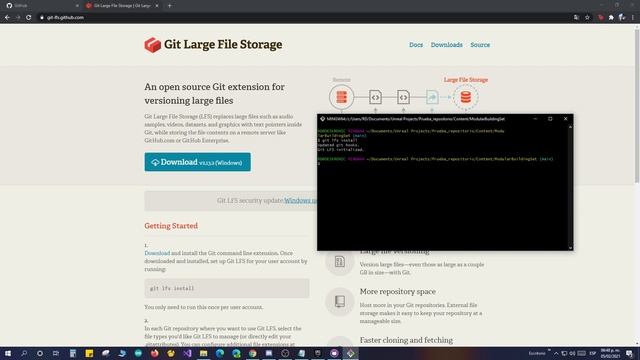
Task: Close the GitHub tab
Action: click(x=77, y=6)
